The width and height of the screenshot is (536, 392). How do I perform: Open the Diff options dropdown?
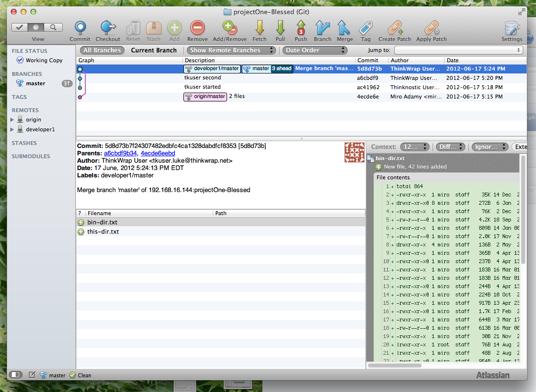tap(451, 147)
